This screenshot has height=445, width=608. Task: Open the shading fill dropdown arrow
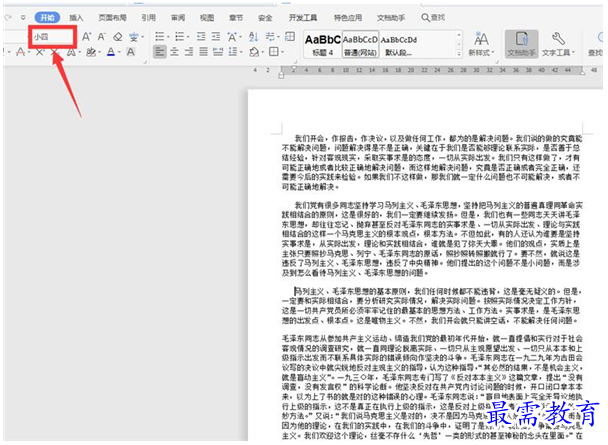pyautogui.click(x=263, y=52)
